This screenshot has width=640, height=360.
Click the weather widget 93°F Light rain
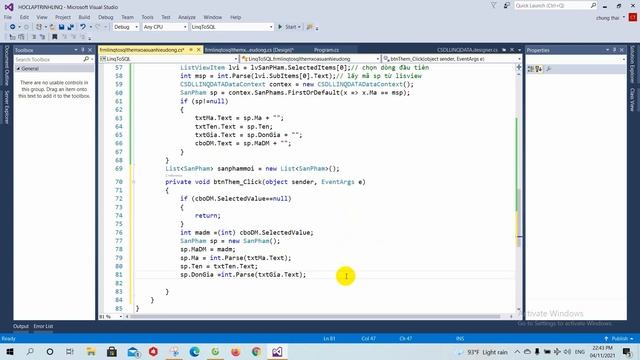click(x=483, y=352)
